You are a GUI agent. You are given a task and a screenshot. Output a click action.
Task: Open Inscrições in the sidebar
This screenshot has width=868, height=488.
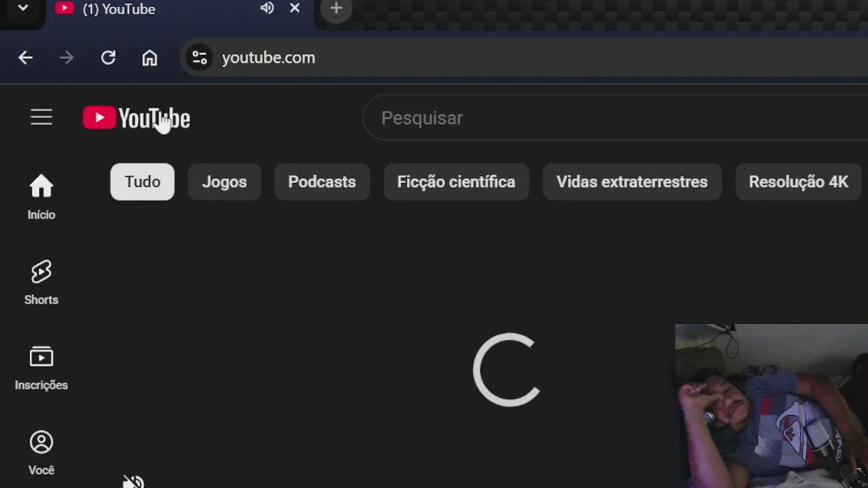41,368
